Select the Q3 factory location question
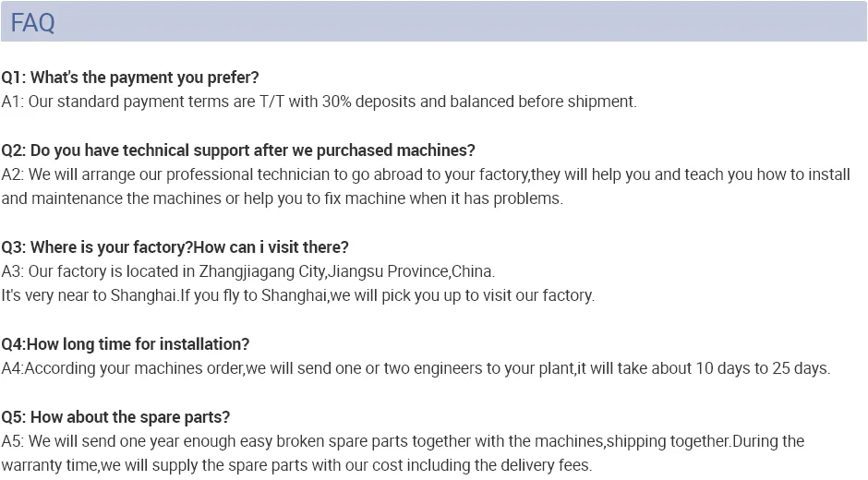 pyautogui.click(x=175, y=247)
